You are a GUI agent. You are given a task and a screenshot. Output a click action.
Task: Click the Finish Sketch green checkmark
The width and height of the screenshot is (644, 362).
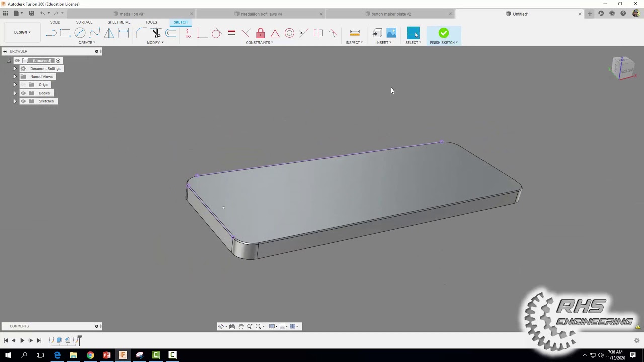click(x=443, y=33)
